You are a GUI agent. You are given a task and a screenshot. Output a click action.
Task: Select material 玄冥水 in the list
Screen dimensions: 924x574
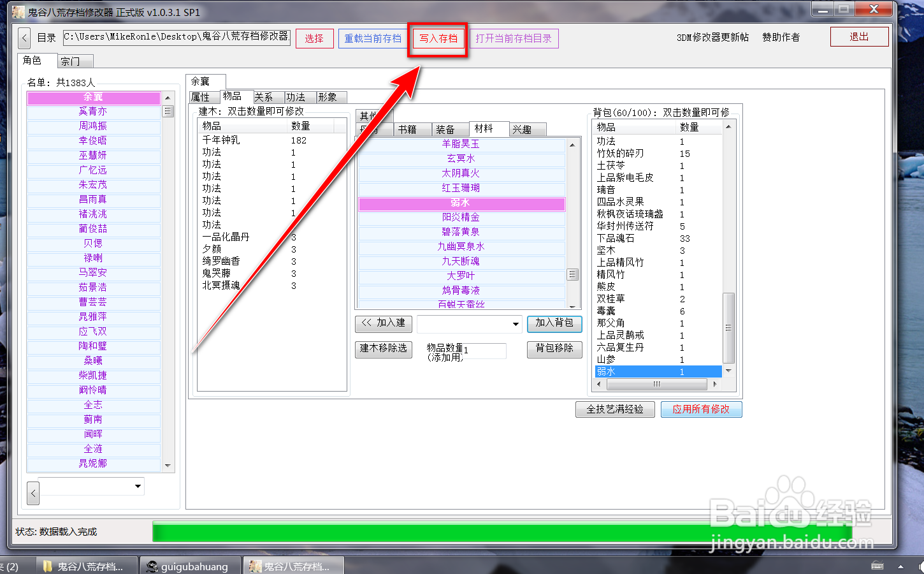[461, 159]
